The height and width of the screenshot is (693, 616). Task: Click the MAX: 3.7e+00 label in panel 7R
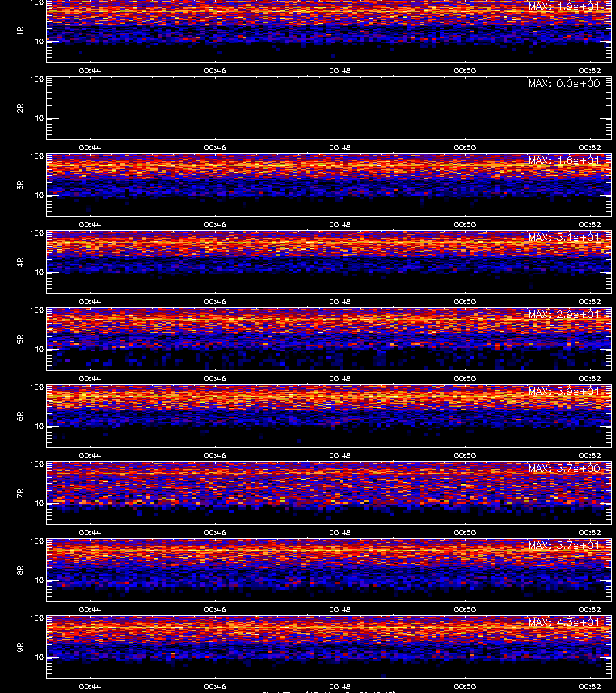(564, 468)
